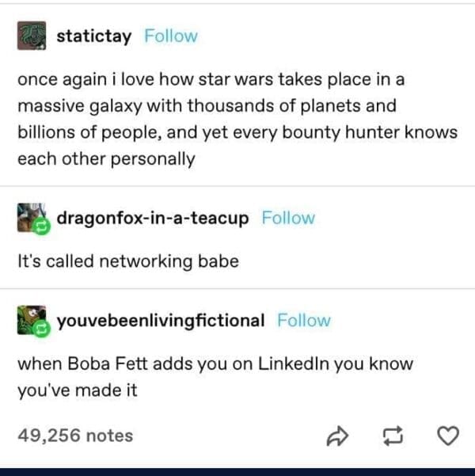Viewport: 475px width, 476px height.
Task: Open the dragonfox-in-a-teacup username link
Action: [x=153, y=219]
